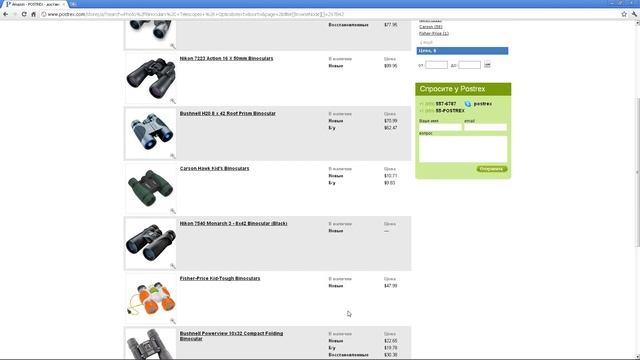
Task: Click the name field in Postrex form
Action: pos(440,127)
